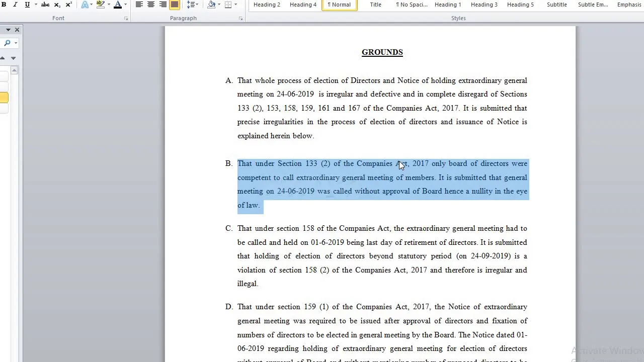Apply the Subtitle style

(x=556, y=5)
